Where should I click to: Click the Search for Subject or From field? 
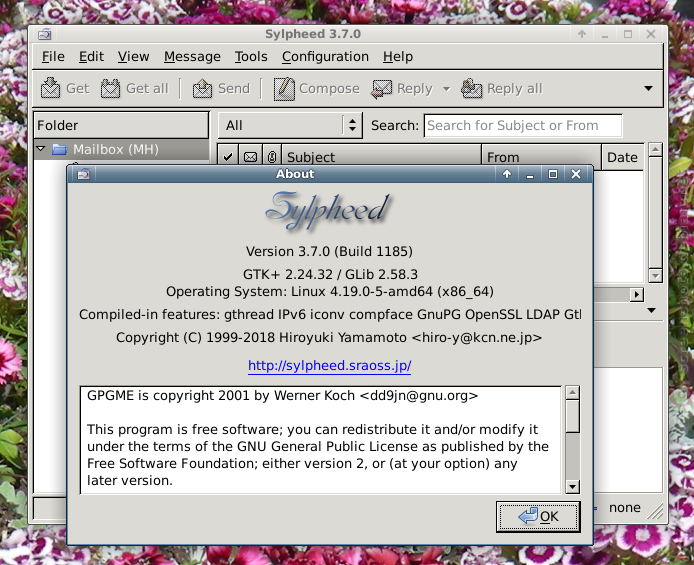[523, 126]
